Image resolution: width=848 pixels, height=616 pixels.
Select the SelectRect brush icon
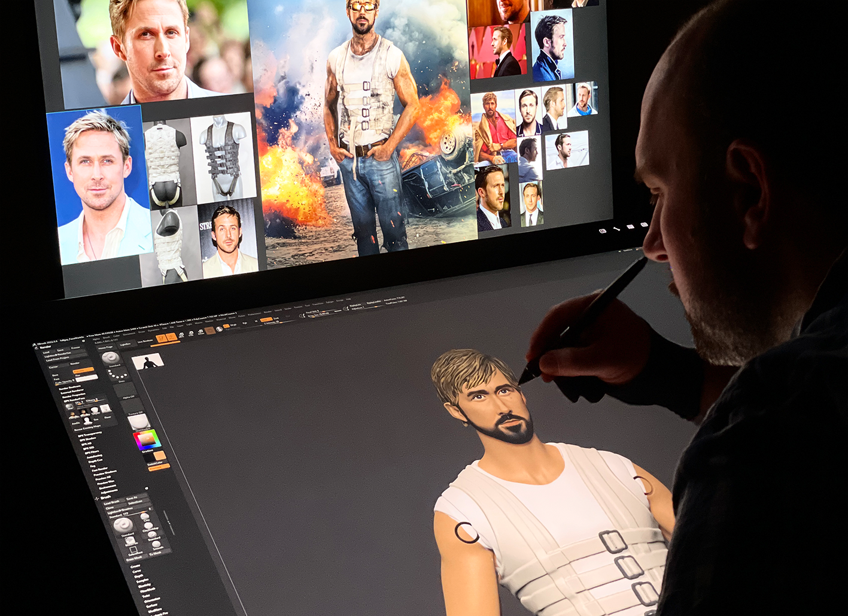pyautogui.click(x=133, y=550)
